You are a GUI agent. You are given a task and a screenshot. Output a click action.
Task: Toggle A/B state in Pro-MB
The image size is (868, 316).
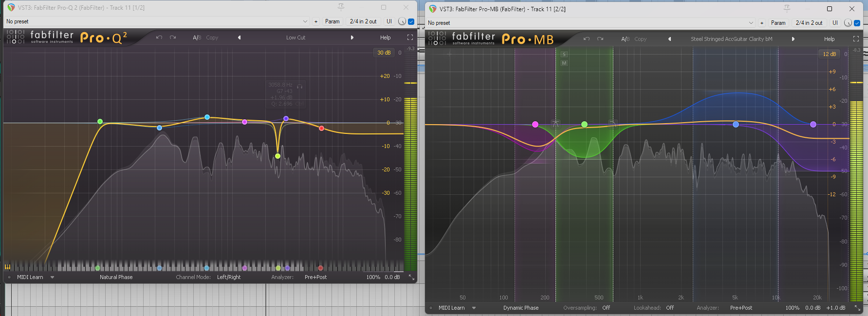625,39
